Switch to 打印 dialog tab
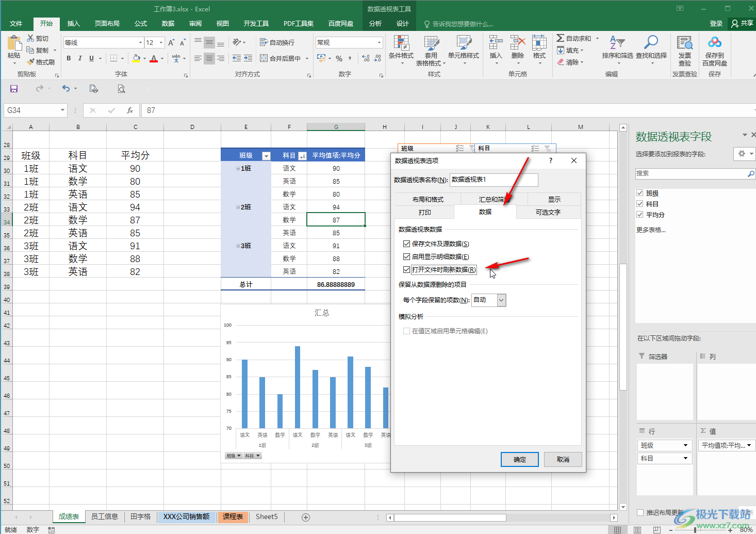Viewport: 756px width, 534px height. click(x=424, y=212)
